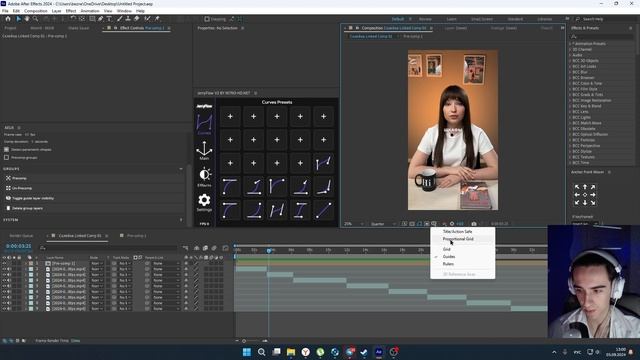
Task: Select the Zoom magnifier tool
Action: coord(36,19)
